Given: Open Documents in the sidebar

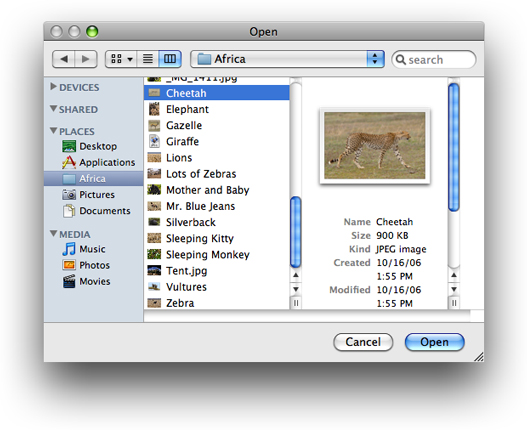Looking at the screenshot, I should (93, 211).
